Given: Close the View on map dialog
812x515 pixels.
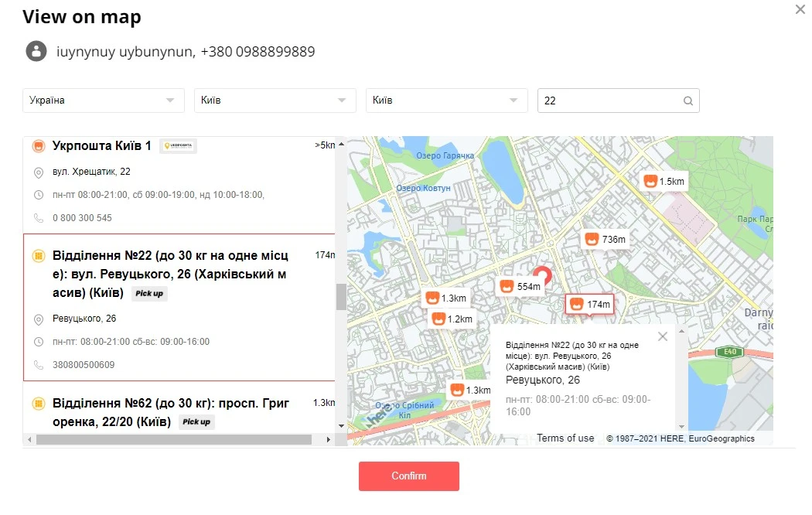Looking at the screenshot, I should tap(800, 9).
